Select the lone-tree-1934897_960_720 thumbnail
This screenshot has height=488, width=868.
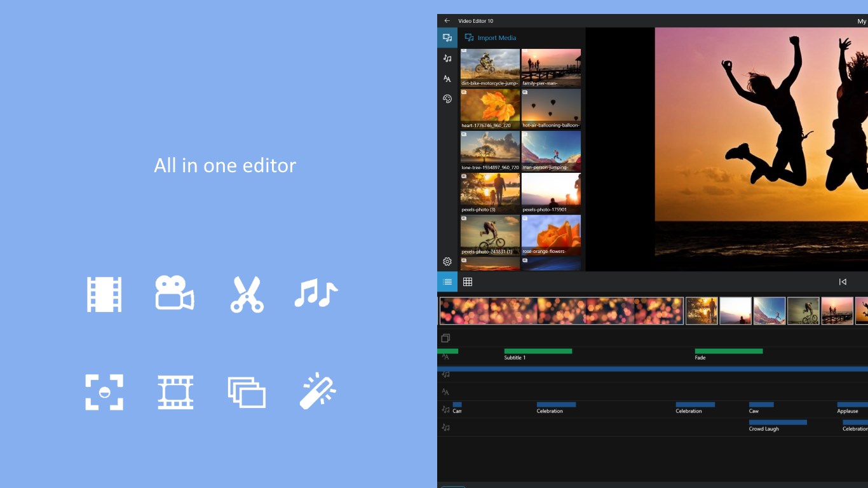[490, 151]
